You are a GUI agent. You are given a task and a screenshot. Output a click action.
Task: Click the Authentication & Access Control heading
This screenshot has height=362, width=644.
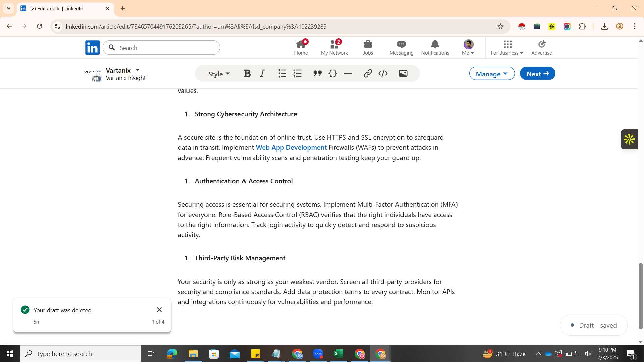[x=244, y=181]
